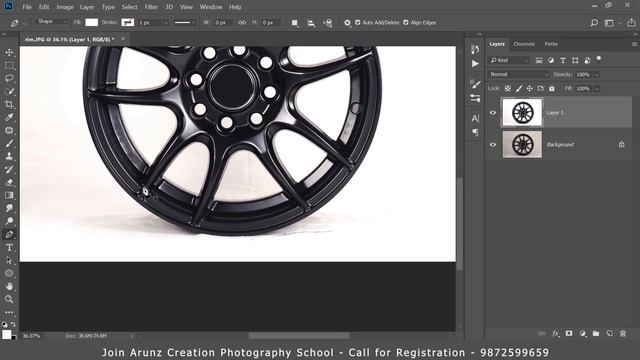Open stroke width dropdown
Image resolution: width=640 pixels, height=360 pixels.
(x=166, y=23)
